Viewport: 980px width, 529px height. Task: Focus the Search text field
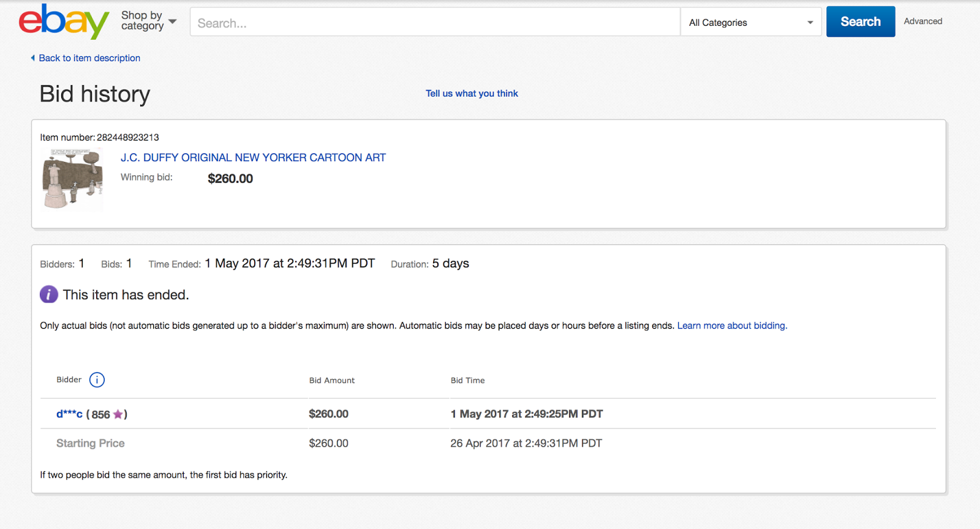tap(435, 23)
